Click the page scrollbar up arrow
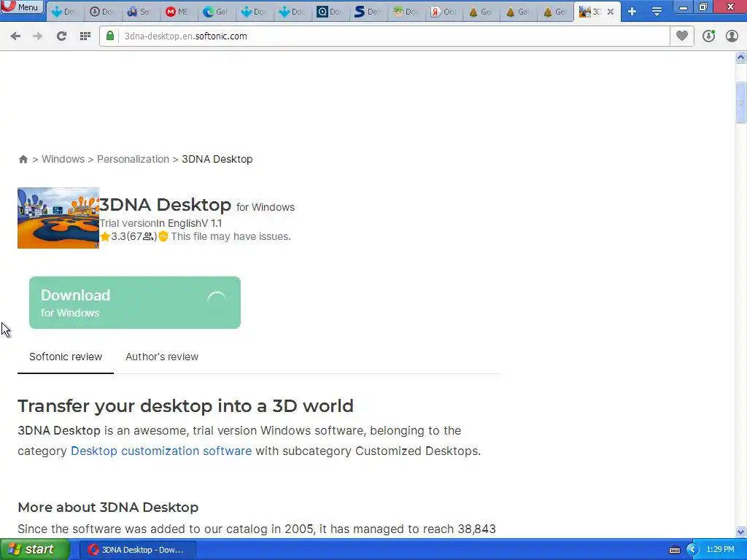Image resolution: width=747 pixels, height=560 pixels. (741, 58)
